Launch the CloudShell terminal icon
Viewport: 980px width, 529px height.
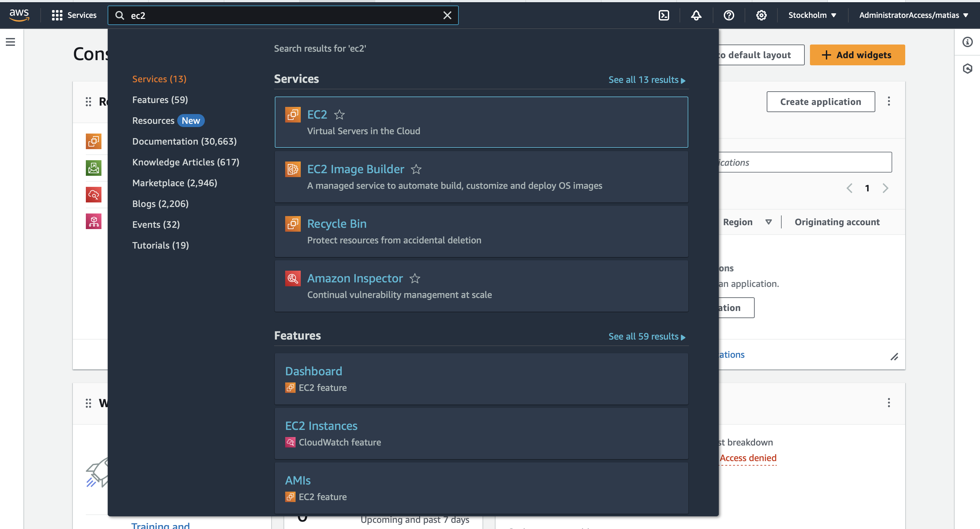pos(664,15)
